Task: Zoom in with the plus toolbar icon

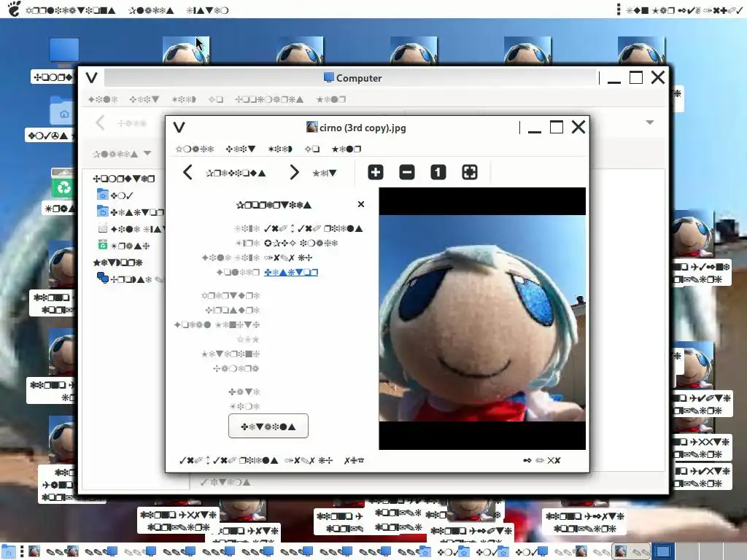Action: (x=376, y=172)
